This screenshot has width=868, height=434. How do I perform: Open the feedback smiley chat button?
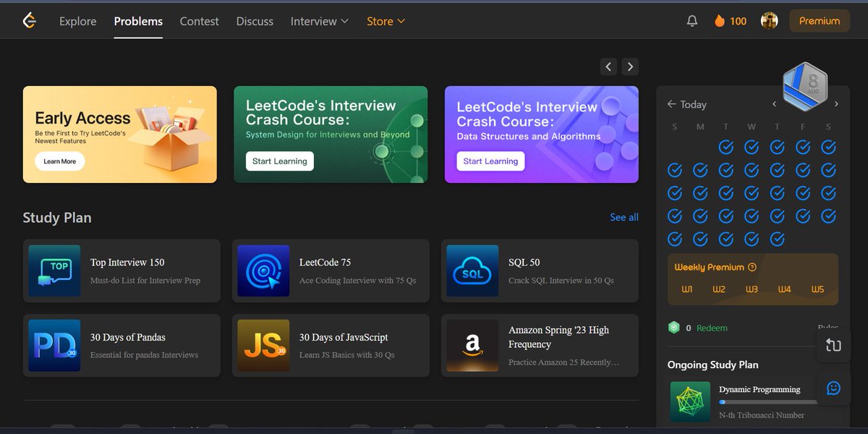pos(833,388)
